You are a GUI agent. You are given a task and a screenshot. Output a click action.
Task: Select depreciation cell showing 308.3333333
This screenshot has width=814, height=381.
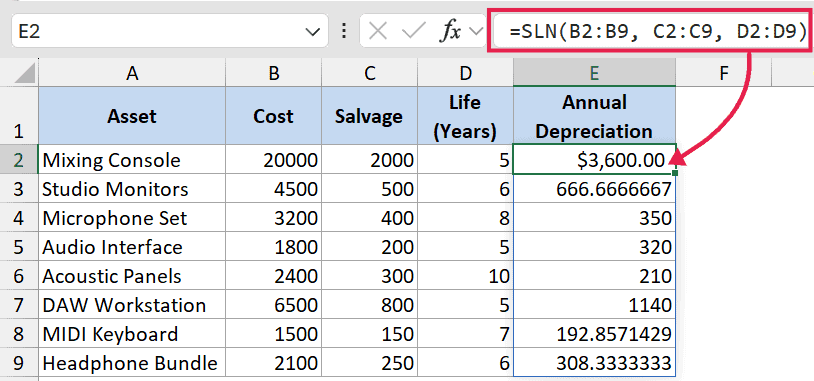[594, 362]
